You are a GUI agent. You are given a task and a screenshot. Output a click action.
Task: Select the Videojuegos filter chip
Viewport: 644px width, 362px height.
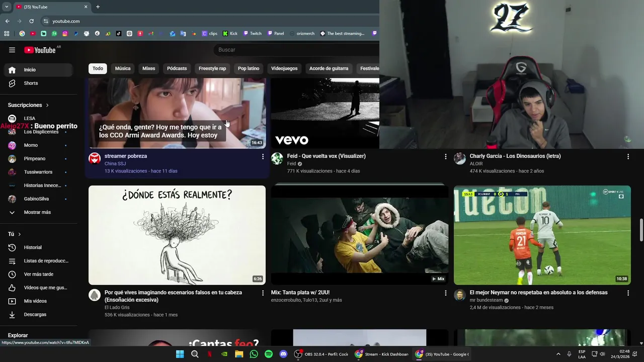click(x=284, y=68)
